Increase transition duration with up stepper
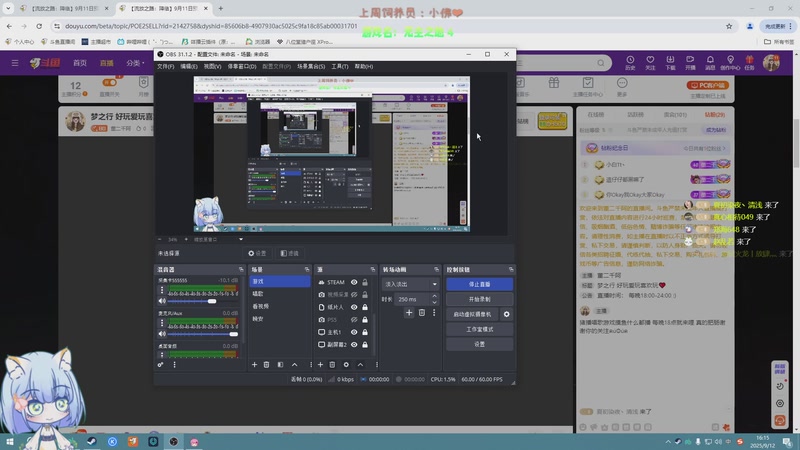Viewport: 800px width, 450px height. click(x=434, y=296)
